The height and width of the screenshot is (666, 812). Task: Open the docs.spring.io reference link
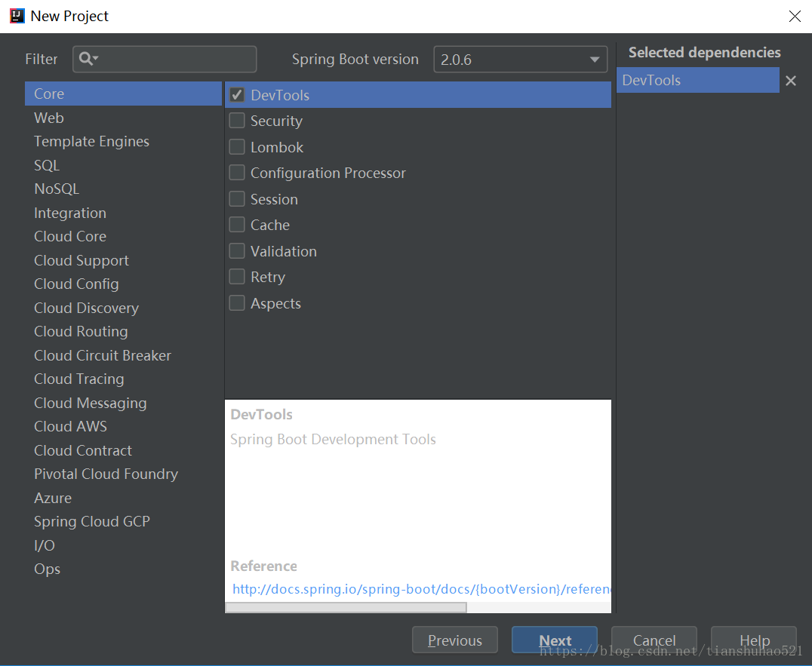coord(422,589)
